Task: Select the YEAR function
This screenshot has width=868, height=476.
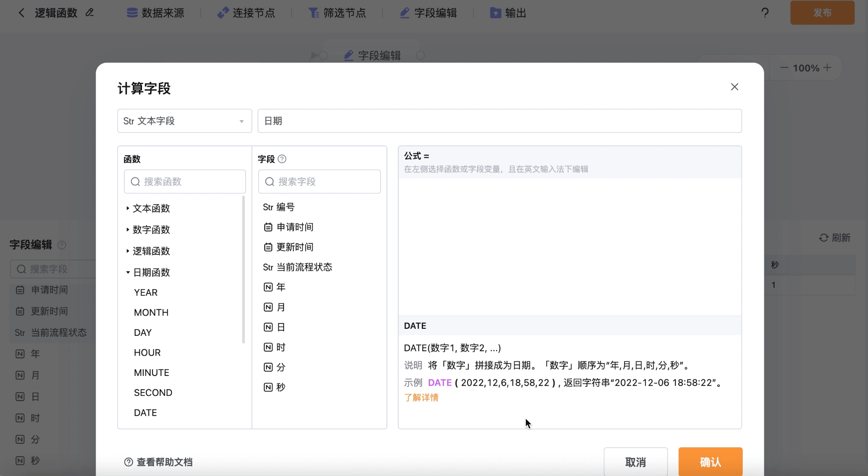Action: coord(146,293)
